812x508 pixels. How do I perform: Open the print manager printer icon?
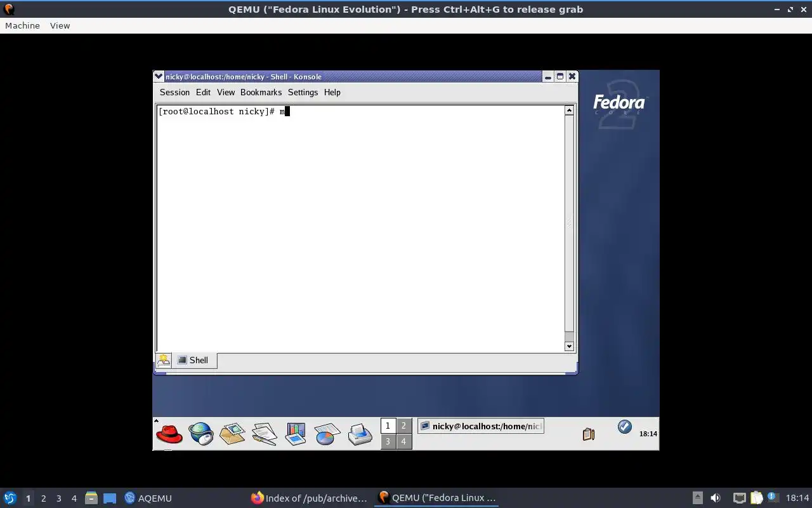tap(360, 434)
